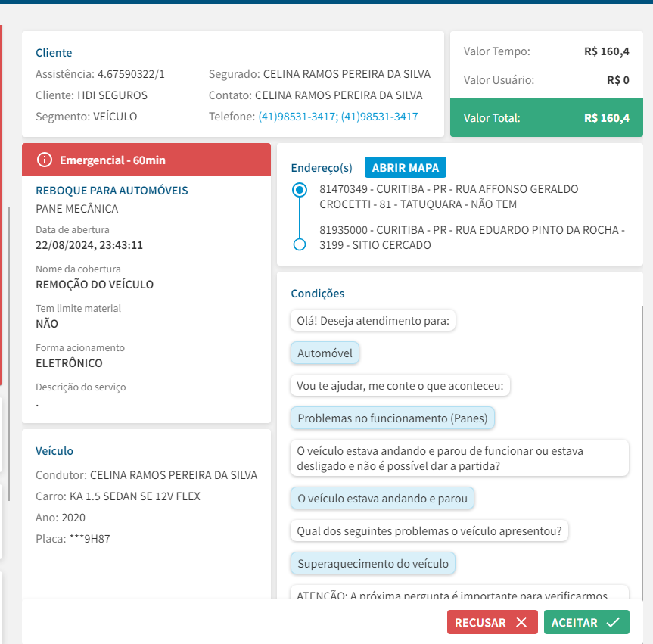
Task: Click the REBOQUE PARA AUTOMÓVEIS heading
Action: 112,191
